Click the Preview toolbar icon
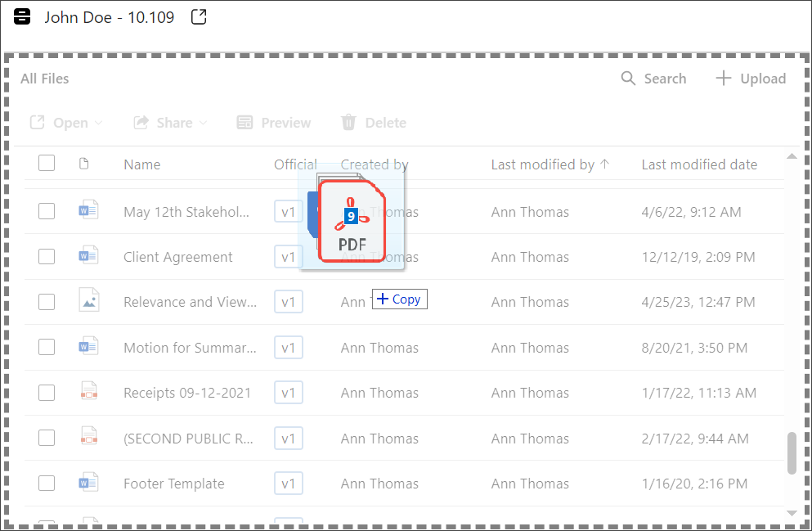This screenshot has height=531, width=812. point(246,122)
